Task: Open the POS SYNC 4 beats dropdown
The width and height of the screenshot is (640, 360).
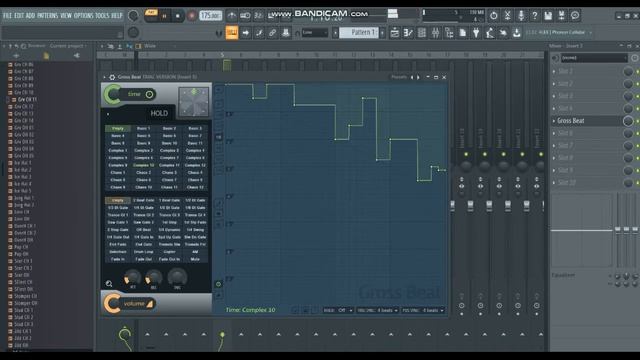Action: click(423, 310)
